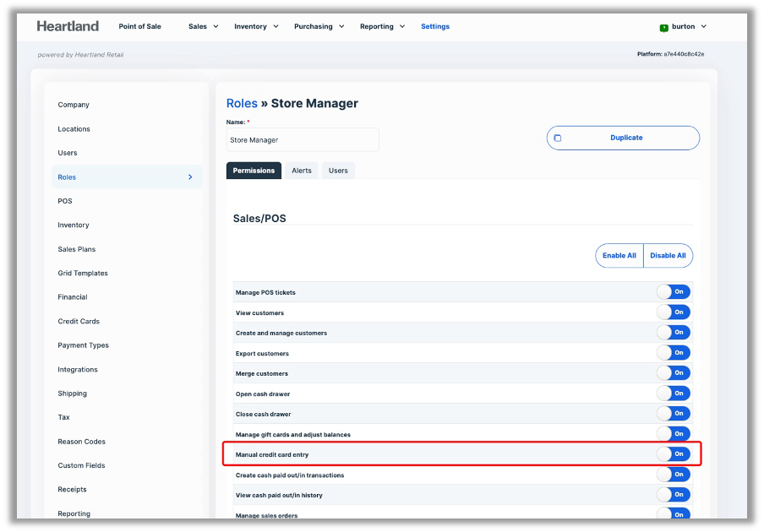Toggle Manual credit card entry permission
This screenshot has height=532, width=764.
(674, 454)
